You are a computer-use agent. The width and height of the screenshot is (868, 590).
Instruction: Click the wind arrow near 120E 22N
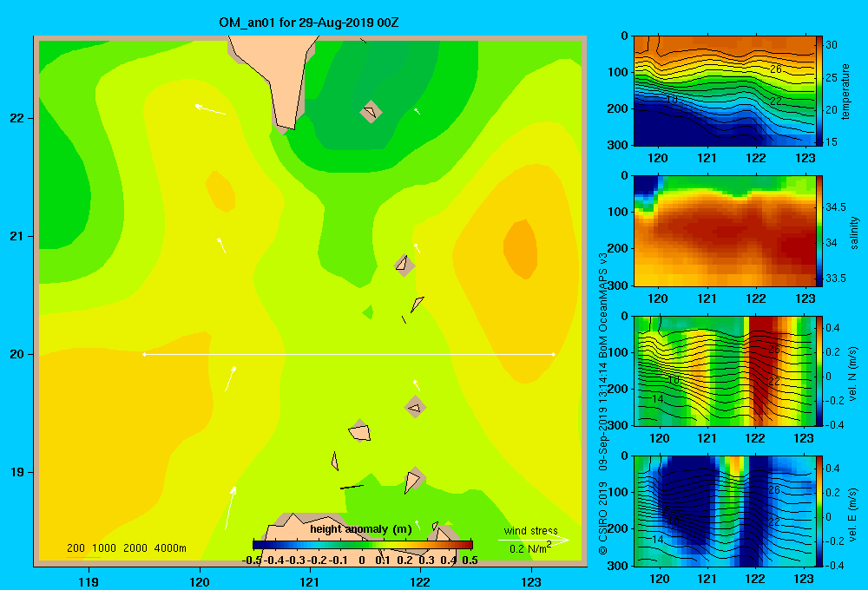[x=210, y=109]
